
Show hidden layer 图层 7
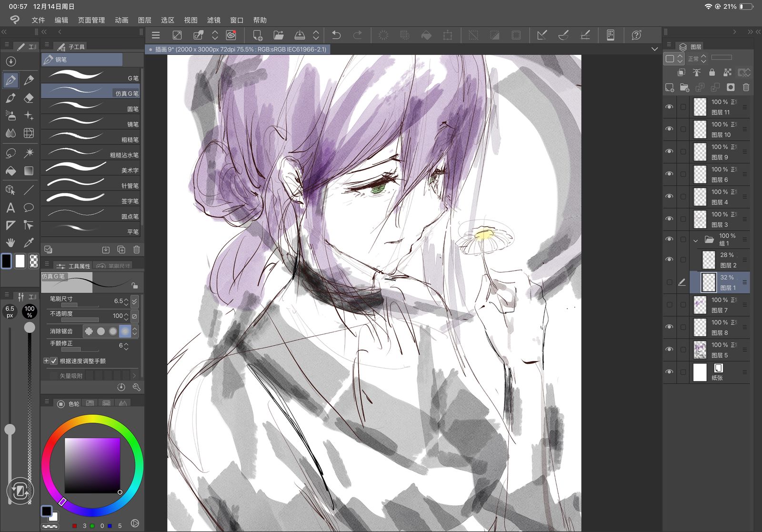(669, 305)
